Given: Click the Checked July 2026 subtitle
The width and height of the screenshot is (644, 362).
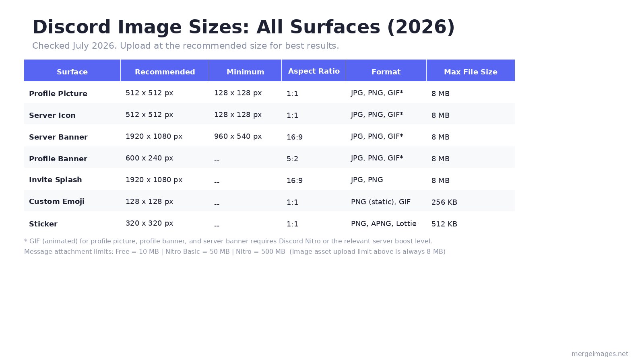Looking at the screenshot, I should 186,46.
